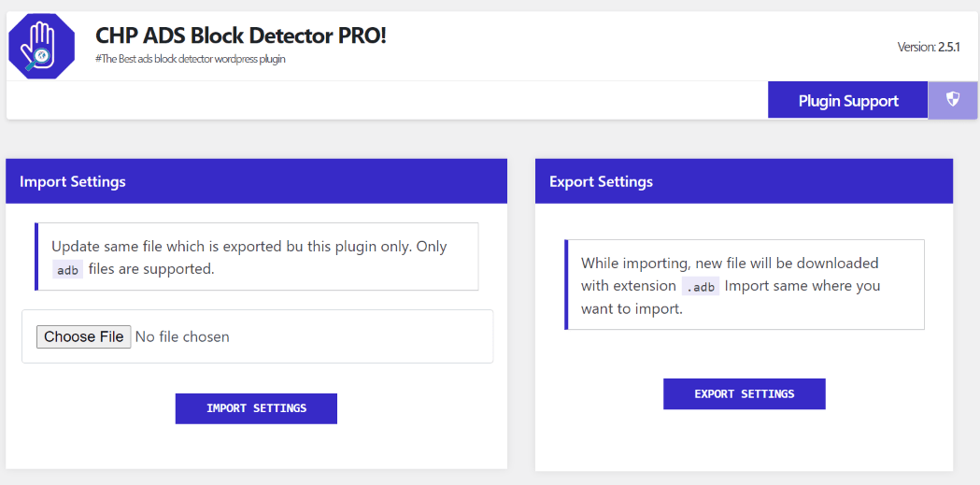The image size is (980, 485).
Task: Click the Version: 2.5.1 text
Action: [928, 47]
